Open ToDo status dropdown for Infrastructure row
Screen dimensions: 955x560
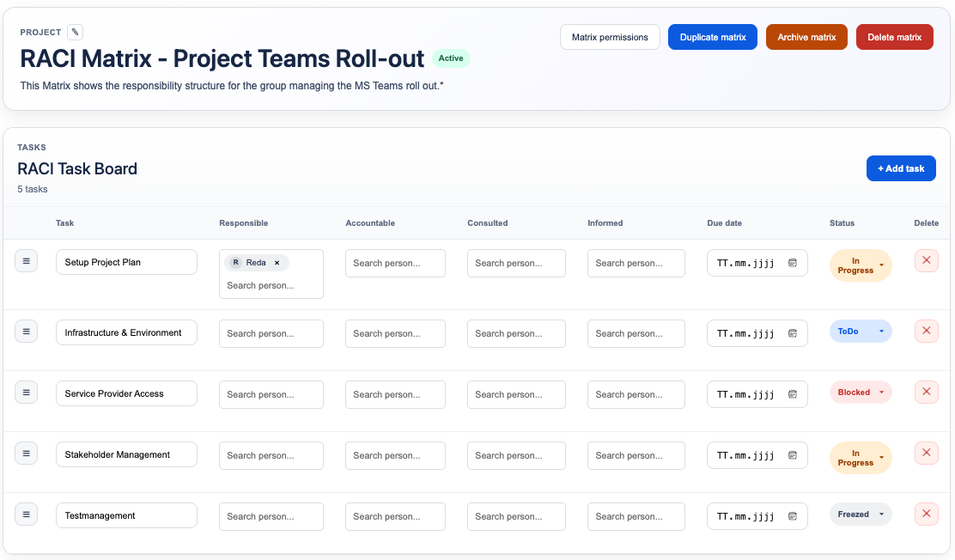pyautogui.click(x=861, y=332)
